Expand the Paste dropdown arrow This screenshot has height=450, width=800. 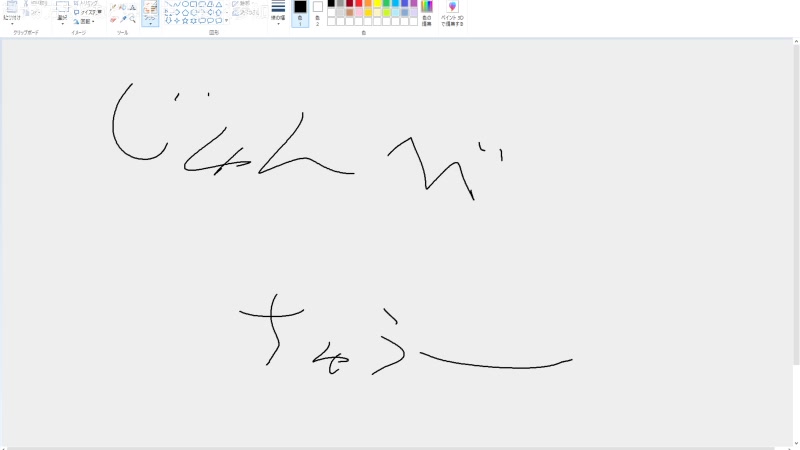click(12, 23)
